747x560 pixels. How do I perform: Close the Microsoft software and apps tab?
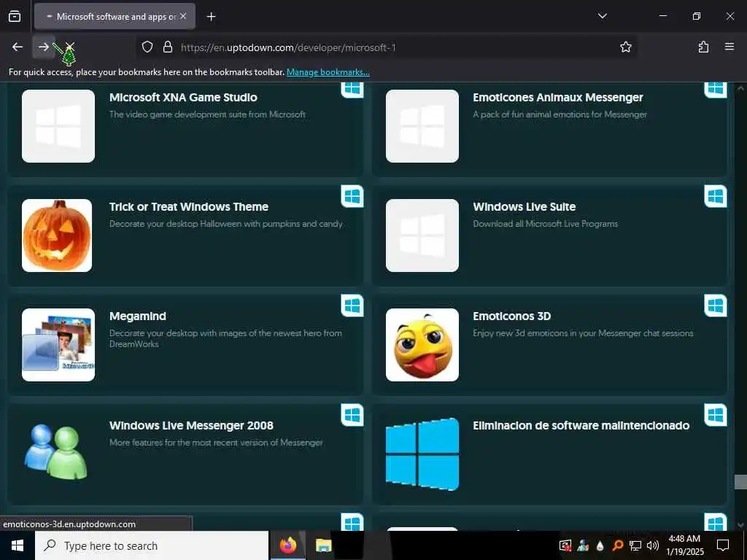[183, 16]
